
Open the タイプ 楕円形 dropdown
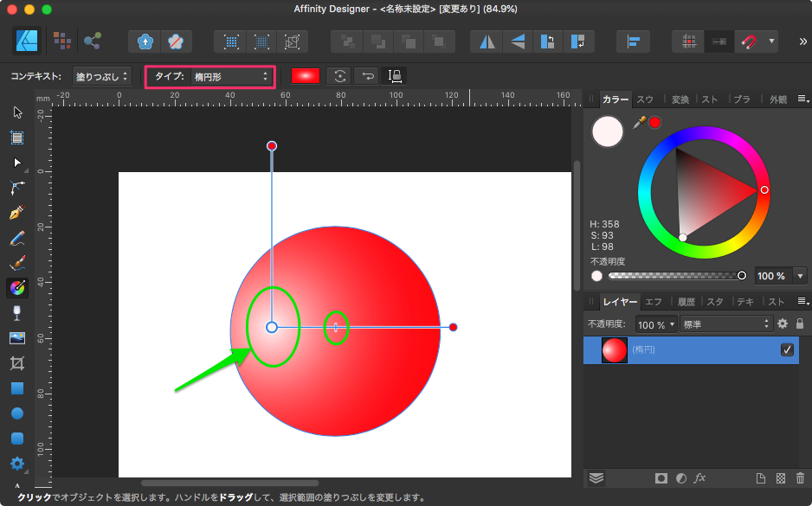click(229, 77)
